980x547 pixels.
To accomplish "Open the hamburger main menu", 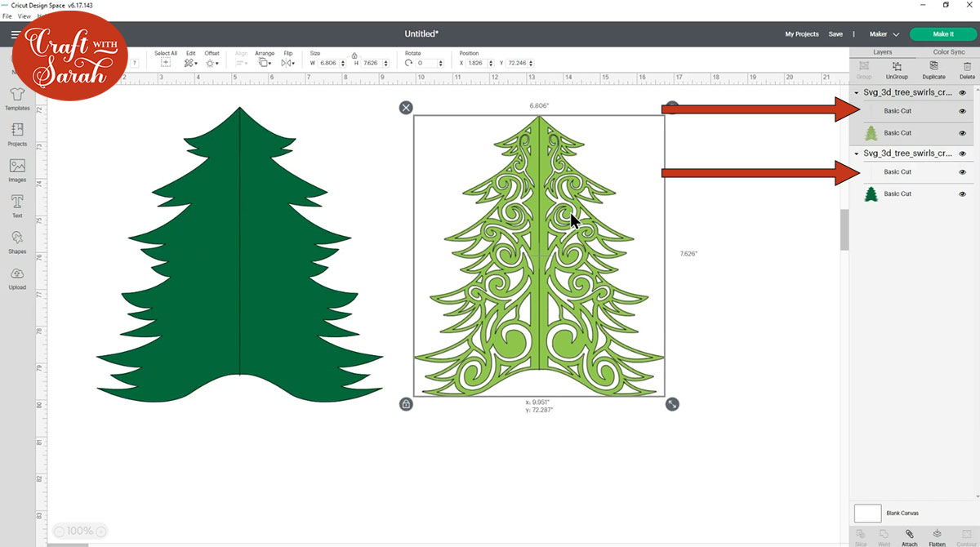I will 16,35.
